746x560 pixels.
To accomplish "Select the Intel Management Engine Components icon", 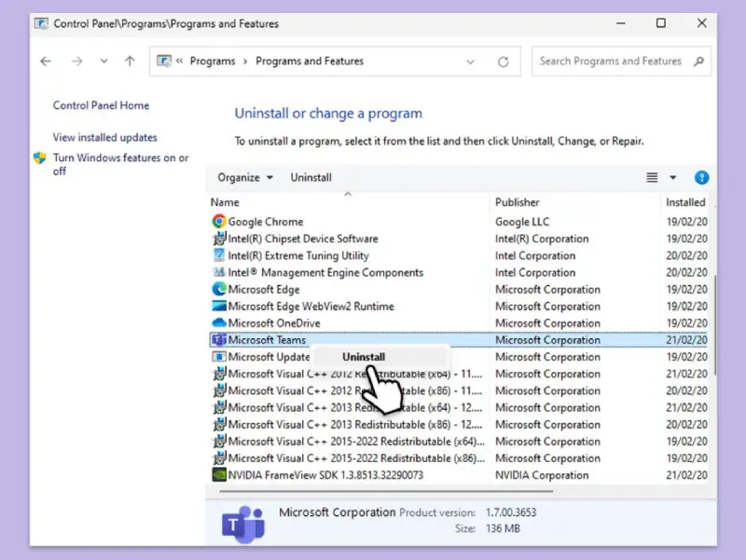I will click(x=219, y=272).
